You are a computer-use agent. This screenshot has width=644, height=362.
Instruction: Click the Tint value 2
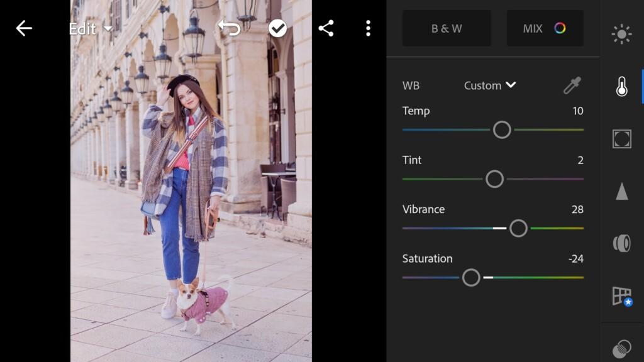click(x=580, y=160)
